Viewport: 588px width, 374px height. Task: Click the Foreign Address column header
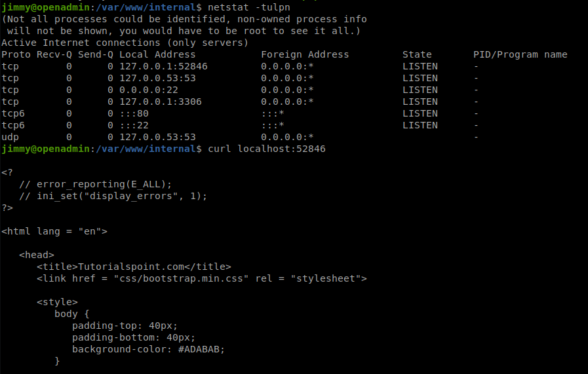(x=305, y=55)
